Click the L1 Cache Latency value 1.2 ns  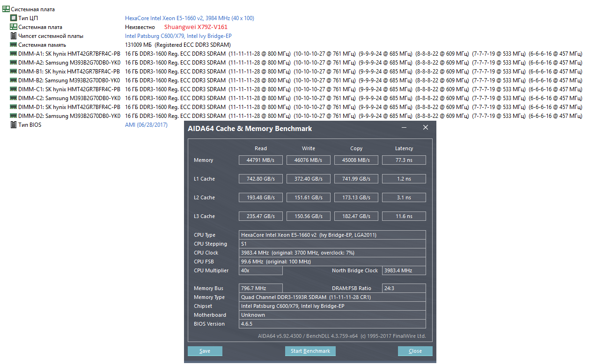(x=404, y=179)
